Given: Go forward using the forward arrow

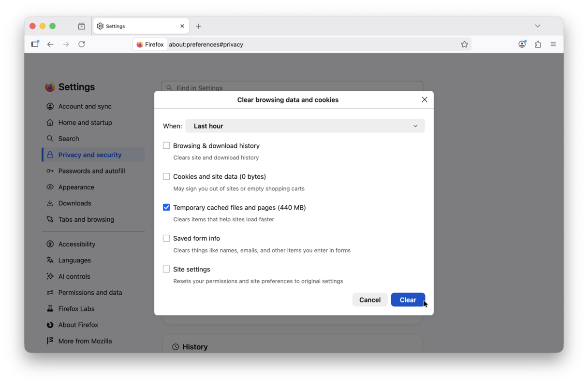Looking at the screenshot, I should click(66, 44).
